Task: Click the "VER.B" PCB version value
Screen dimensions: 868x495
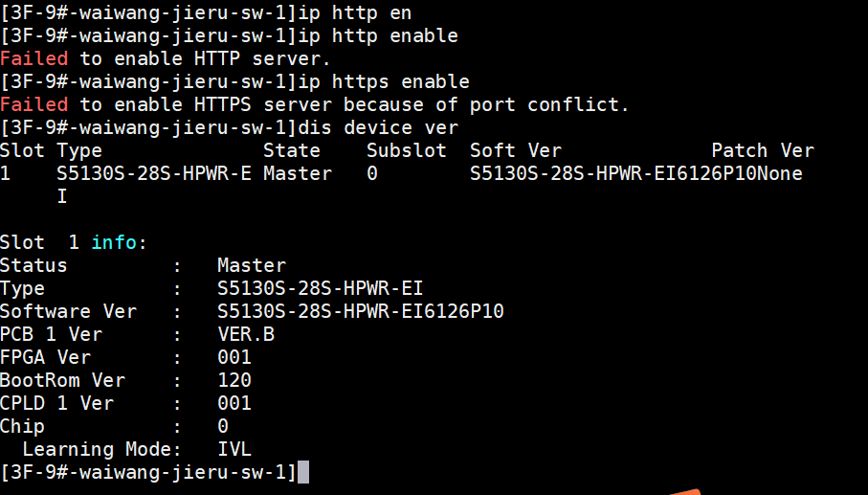Action: coord(246,334)
